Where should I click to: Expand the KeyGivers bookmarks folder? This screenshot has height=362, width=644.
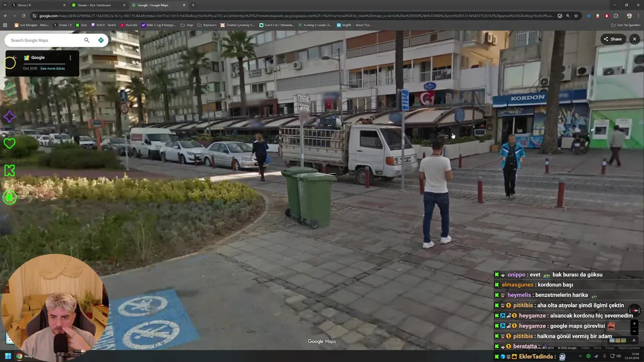coord(207,25)
